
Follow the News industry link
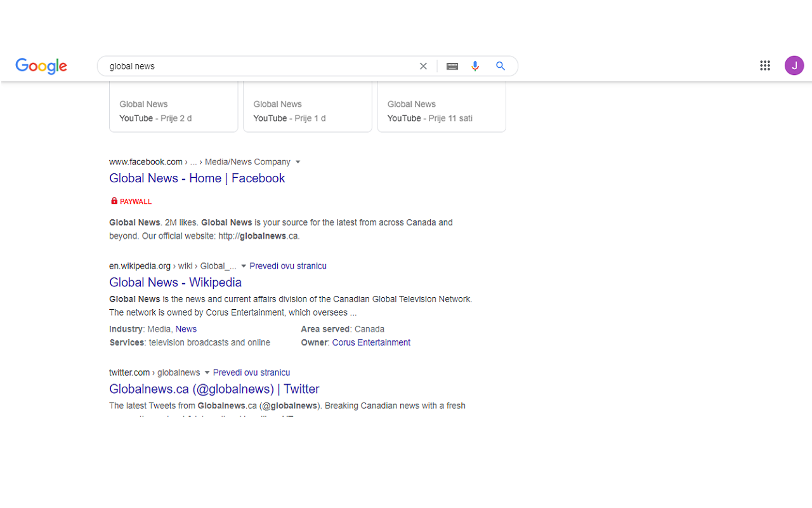coord(186,329)
